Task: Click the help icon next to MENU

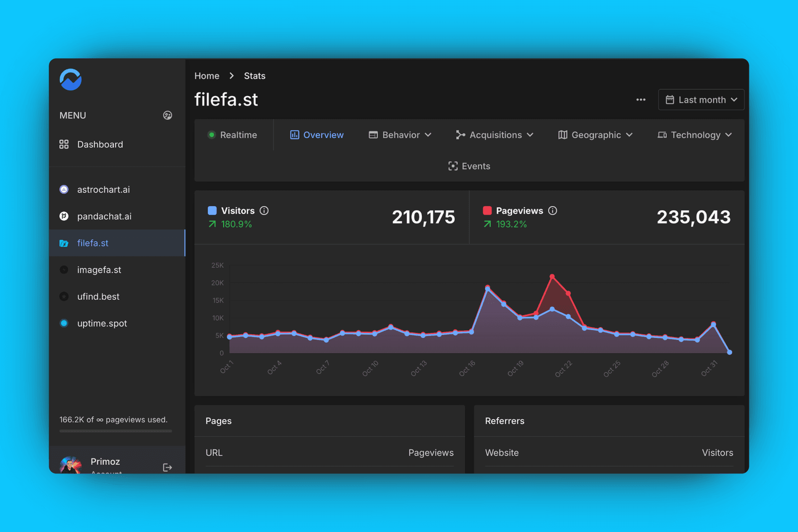Action: 167,115
